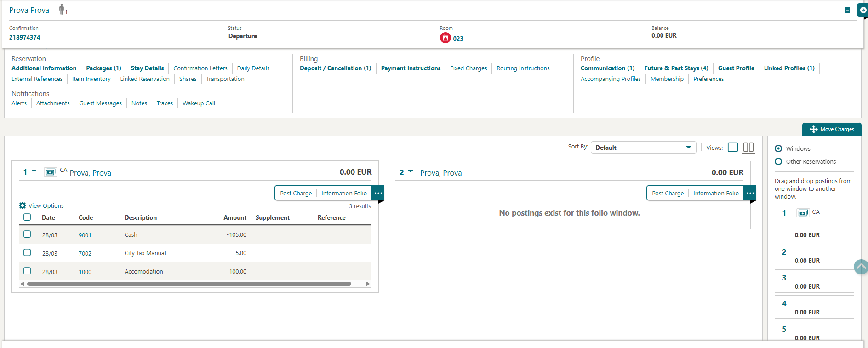Click the arrow icon in the top-right corner

pos(862,10)
